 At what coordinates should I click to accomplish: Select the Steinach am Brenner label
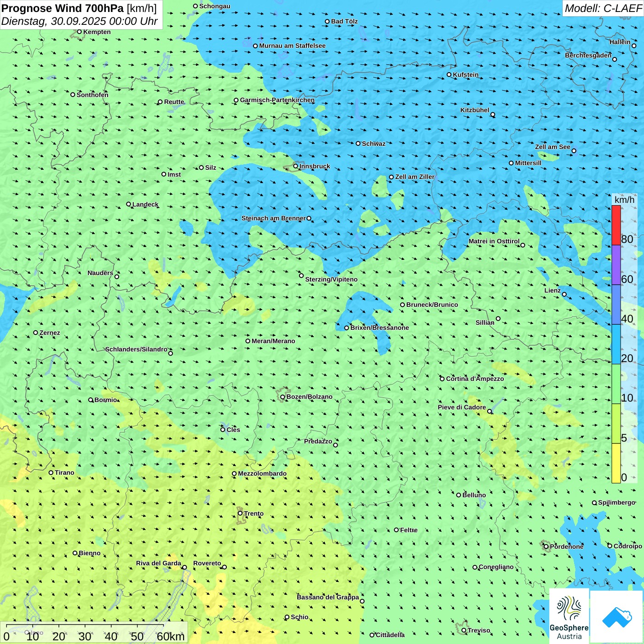[x=274, y=218]
